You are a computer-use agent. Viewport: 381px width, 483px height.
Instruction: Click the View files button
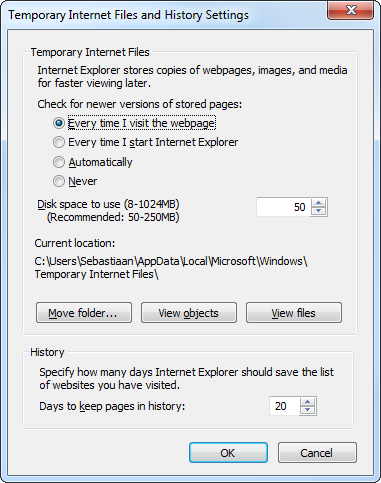[294, 313]
